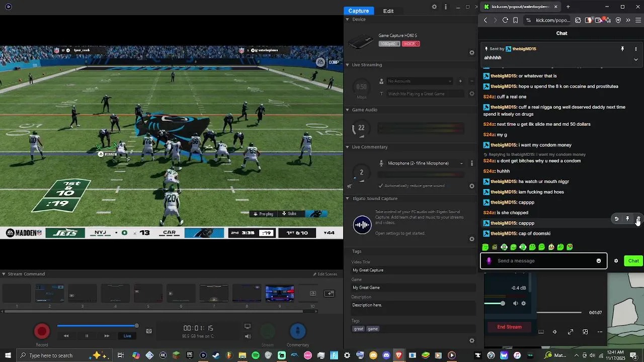
Task: Expand the pinned message chevron
Action: [636, 59]
